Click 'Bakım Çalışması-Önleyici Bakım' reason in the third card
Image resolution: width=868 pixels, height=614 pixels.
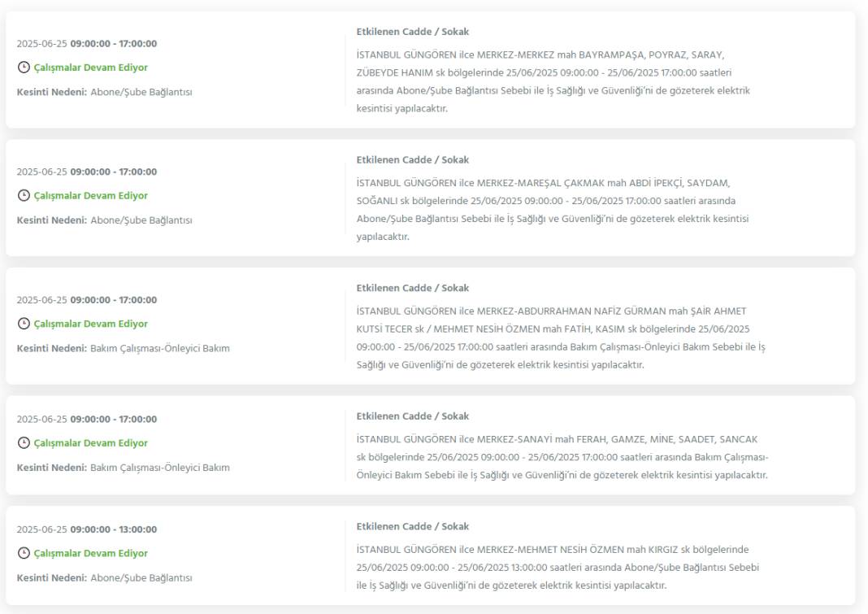160,349
